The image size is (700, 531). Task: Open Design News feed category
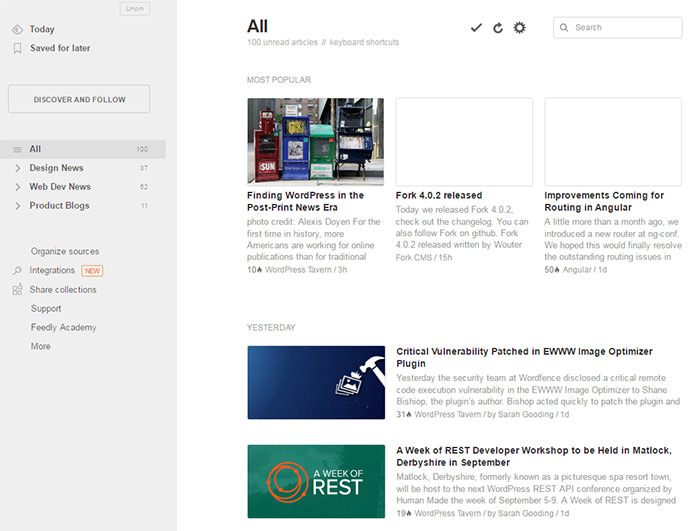point(56,168)
